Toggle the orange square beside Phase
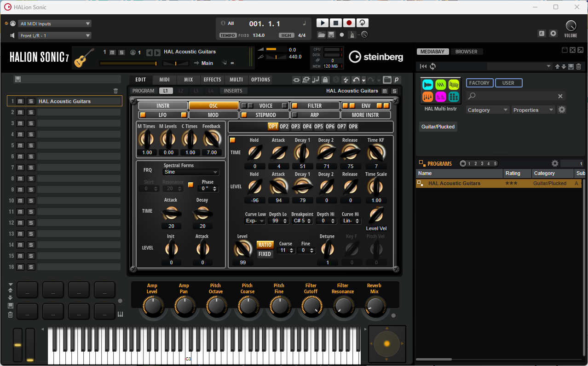Image resolution: width=588 pixels, height=366 pixels. point(190,185)
